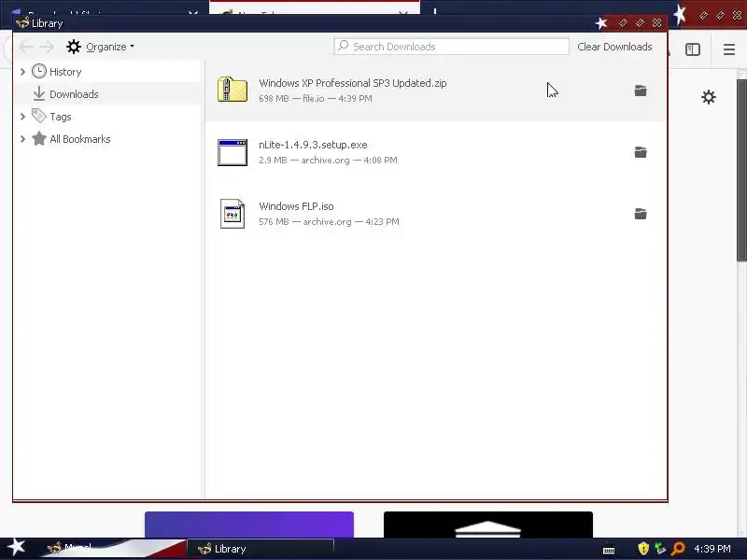This screenshot has width=747, height=560.
Task: Go forward in the Library window
Action: click(x=47, y=47)
